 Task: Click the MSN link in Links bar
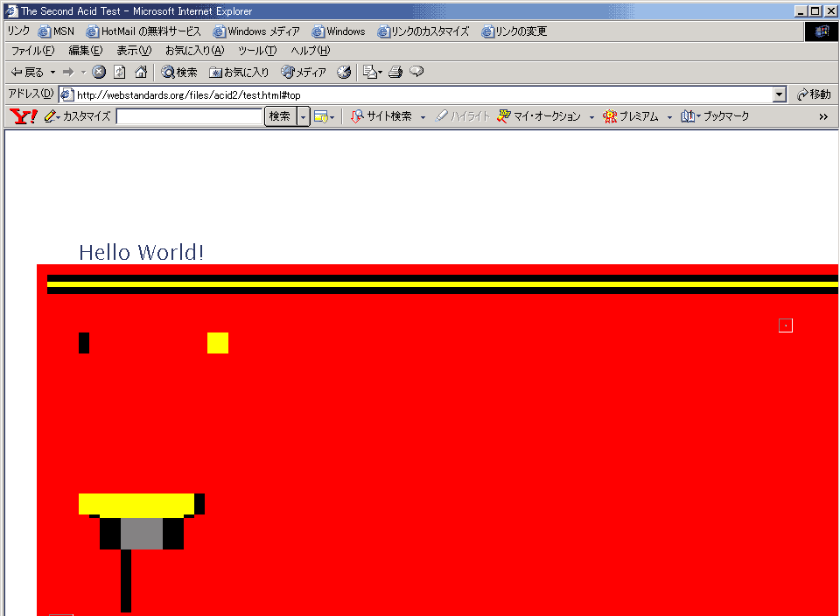(56, 31)
